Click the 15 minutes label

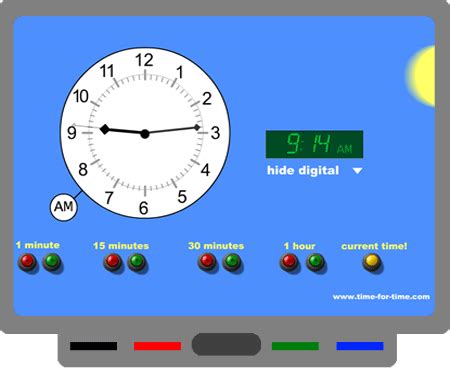[121, 246]
